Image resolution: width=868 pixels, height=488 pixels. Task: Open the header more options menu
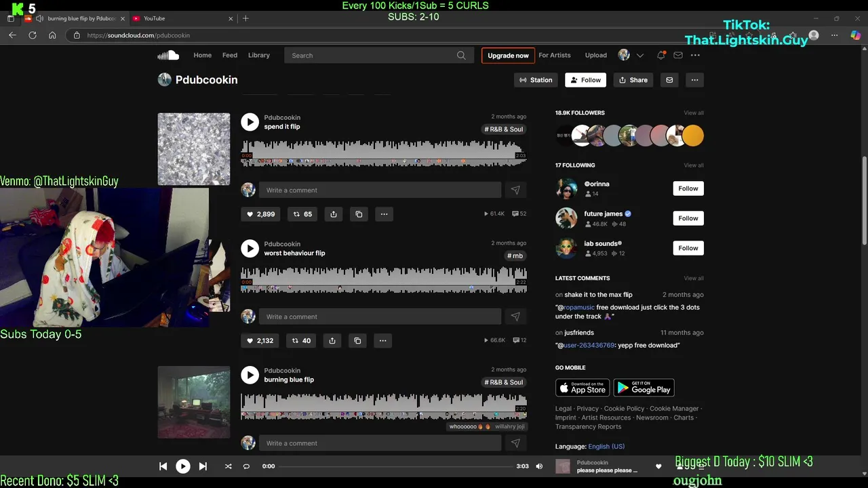pyautogui.click(x=695, y=56)
